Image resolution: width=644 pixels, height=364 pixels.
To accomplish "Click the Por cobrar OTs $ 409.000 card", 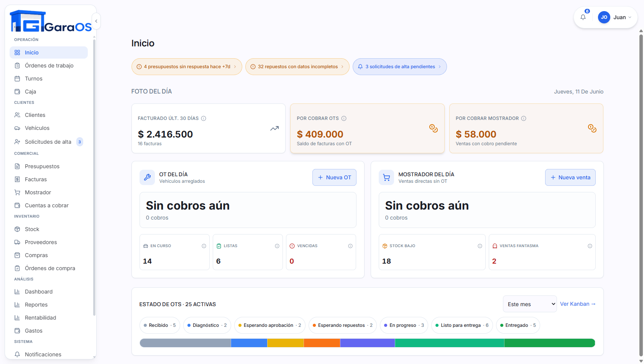I will tap(367, 128).
